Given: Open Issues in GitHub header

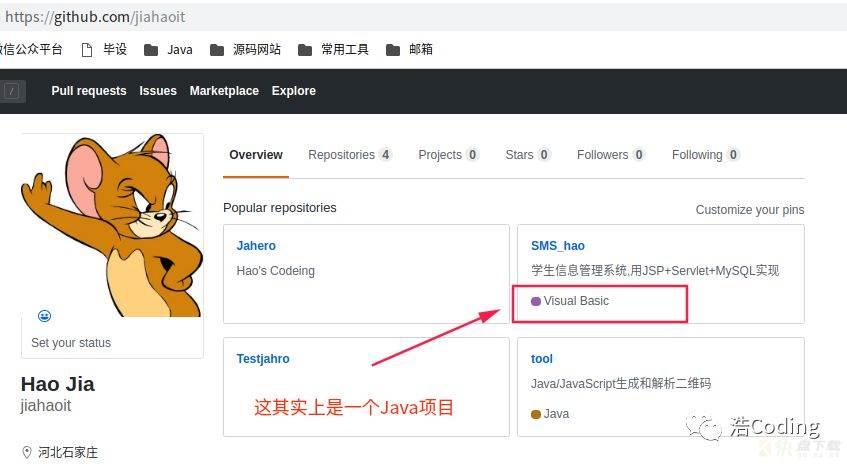Looking at the screenshot, I should (x=158, y=91).
